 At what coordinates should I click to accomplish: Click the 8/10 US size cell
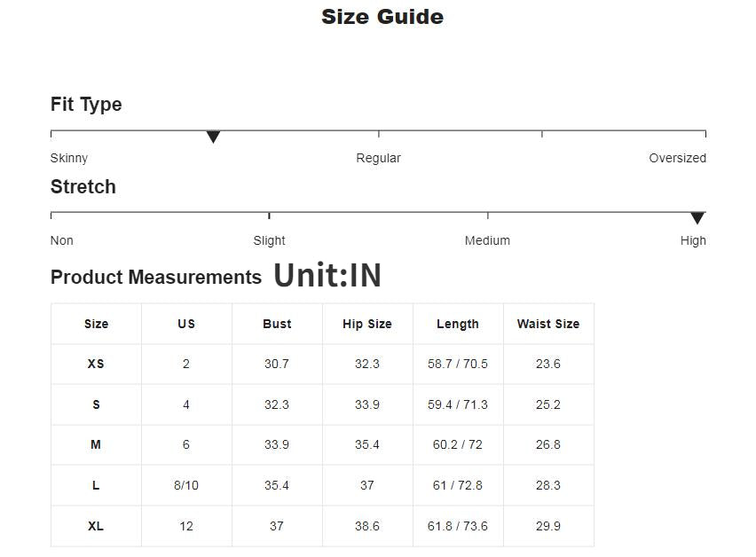tap(186, 485)
